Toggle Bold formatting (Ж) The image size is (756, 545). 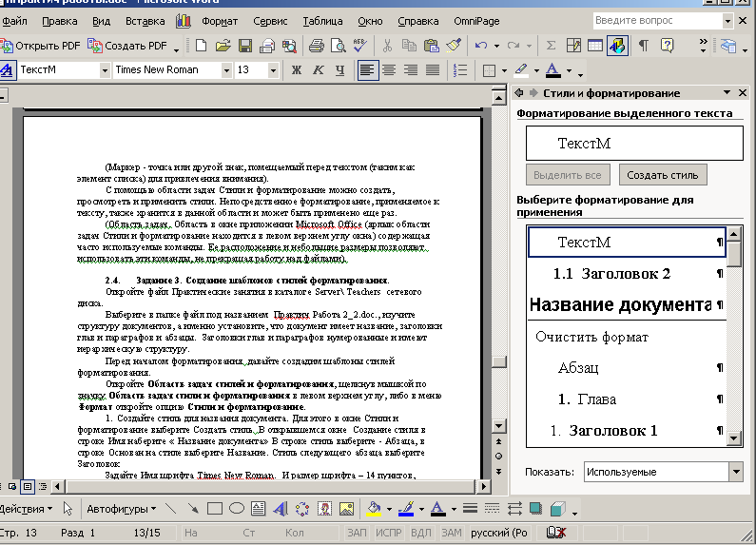tap(297, 70)
